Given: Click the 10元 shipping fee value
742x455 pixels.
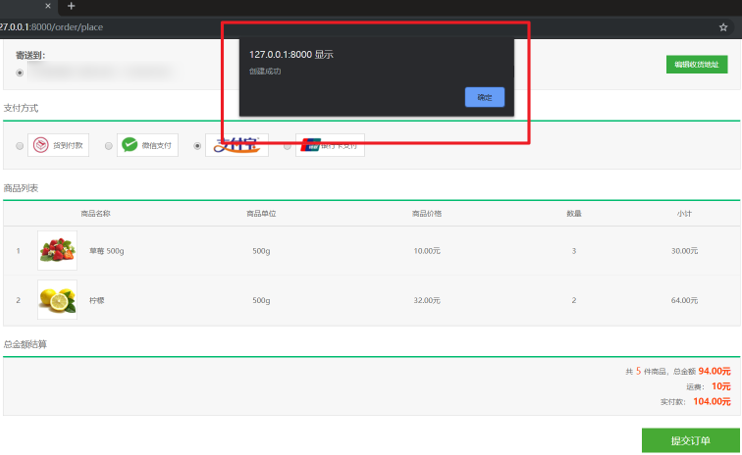Looking at the screenshot, I should [721, 386].
